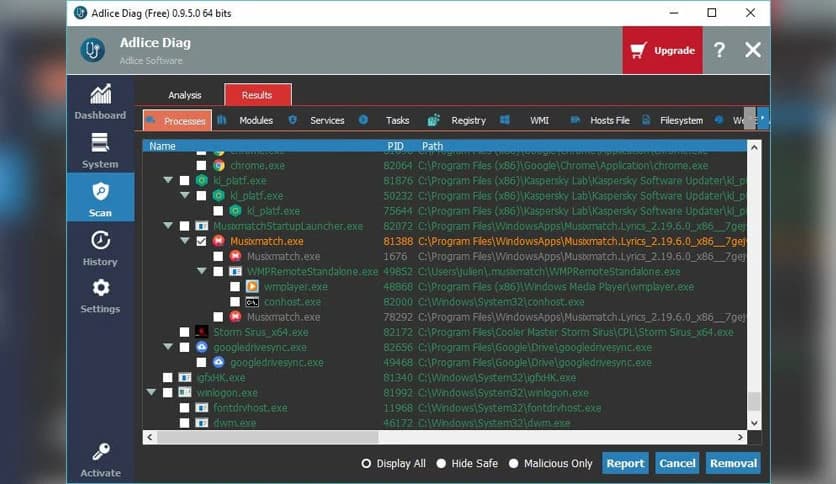Viewport: 836px width, 484px height.
Task: Click the red Upgrade cart button
Action: (662, 50)
